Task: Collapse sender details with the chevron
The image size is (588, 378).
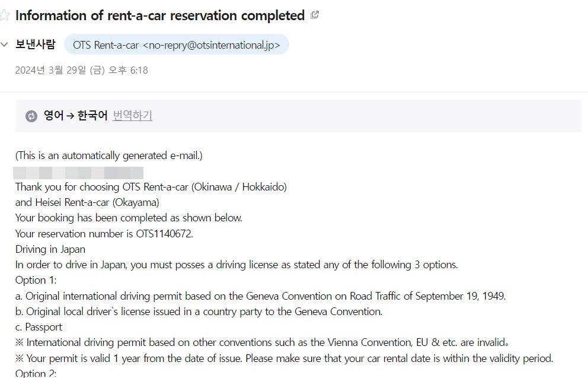Action: (5, 45)
